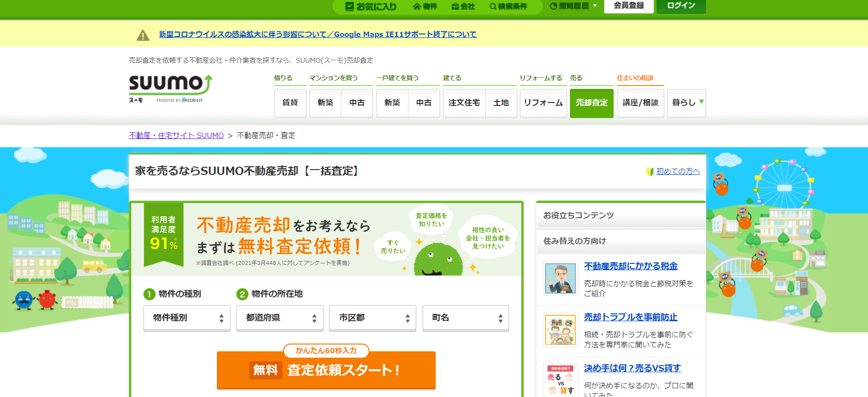868x397 pixels.
Task: Open saved 検索条件 search conditions
Action: (x=508, y=6)
